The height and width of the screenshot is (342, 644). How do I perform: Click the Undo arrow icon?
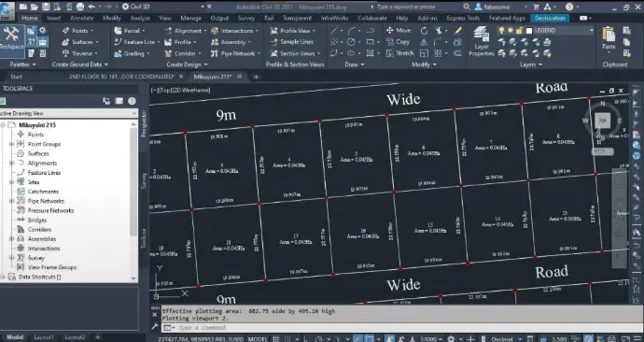[x=91, y=7]
